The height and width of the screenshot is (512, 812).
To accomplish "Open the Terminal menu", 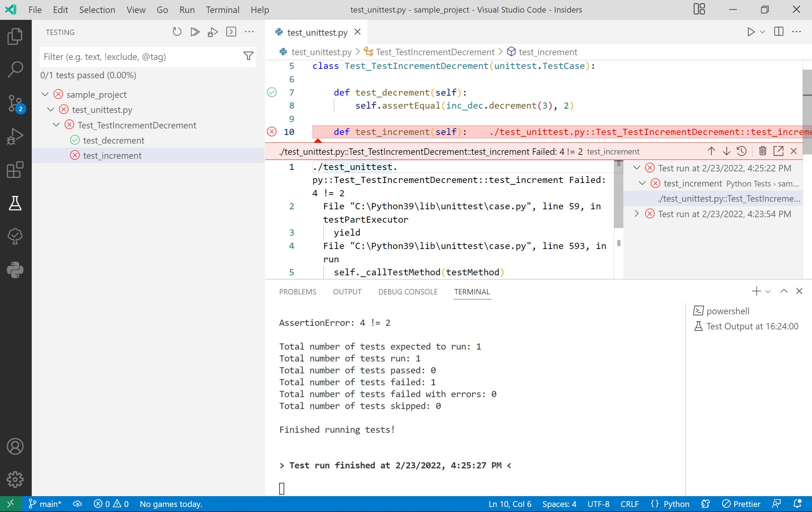I will [223, 10].
